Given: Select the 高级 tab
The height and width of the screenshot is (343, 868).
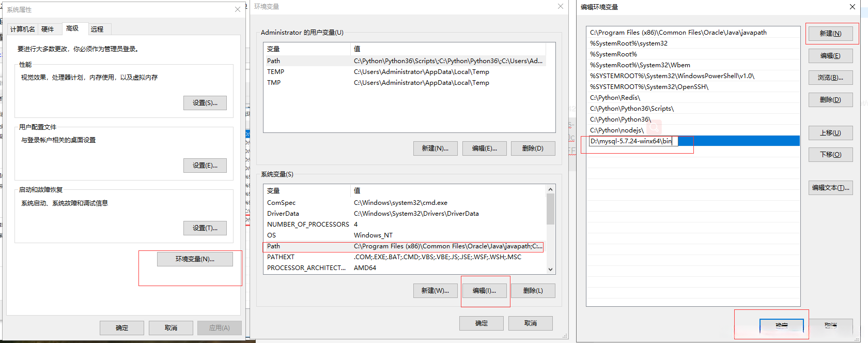Looking at the screenshot, I should click(x=72, y=28).
